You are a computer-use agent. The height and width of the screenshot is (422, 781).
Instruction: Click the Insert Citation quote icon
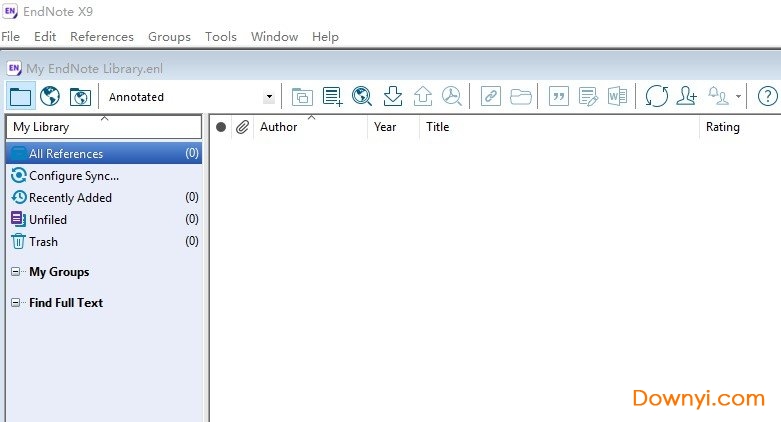click(559, 96)
